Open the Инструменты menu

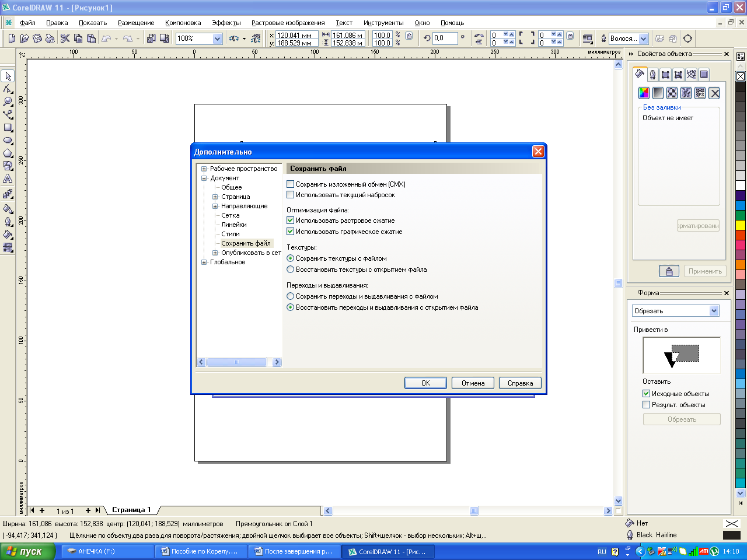(383, 23)
